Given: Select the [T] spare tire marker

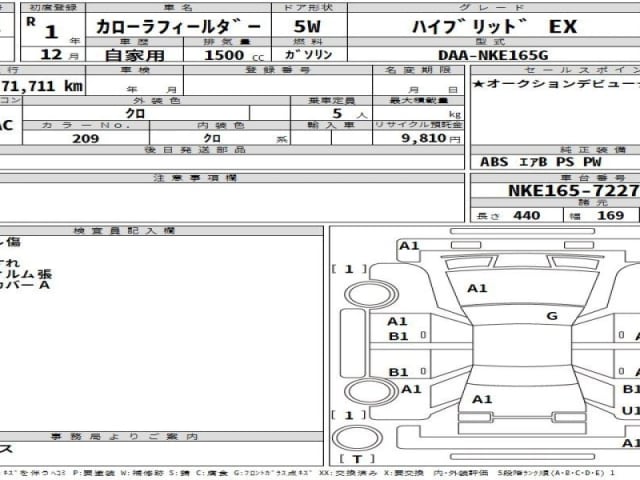Looking at the screenshot, I should 356,459.
